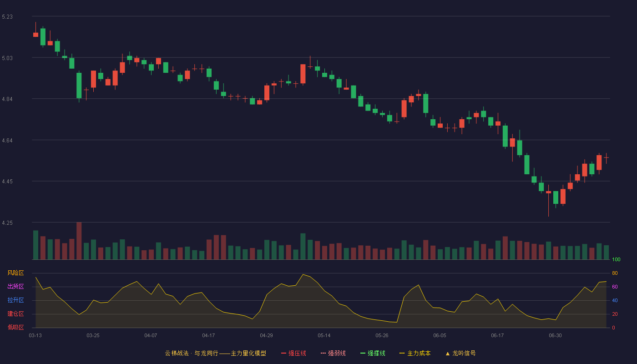Click the green 强撑线 legend line marker
Image resolution: width=637 pixels, height=364 pixels.
(363, 353)
